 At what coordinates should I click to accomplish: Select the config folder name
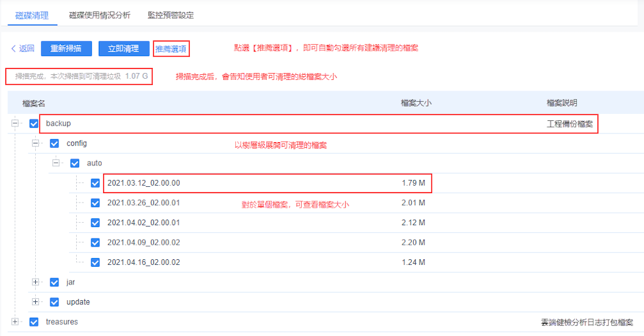[77, 143]
